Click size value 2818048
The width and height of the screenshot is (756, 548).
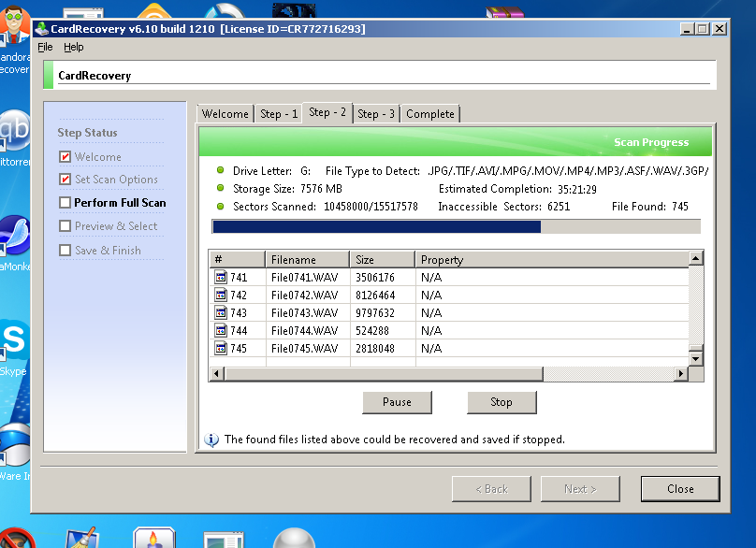point(375,349)
